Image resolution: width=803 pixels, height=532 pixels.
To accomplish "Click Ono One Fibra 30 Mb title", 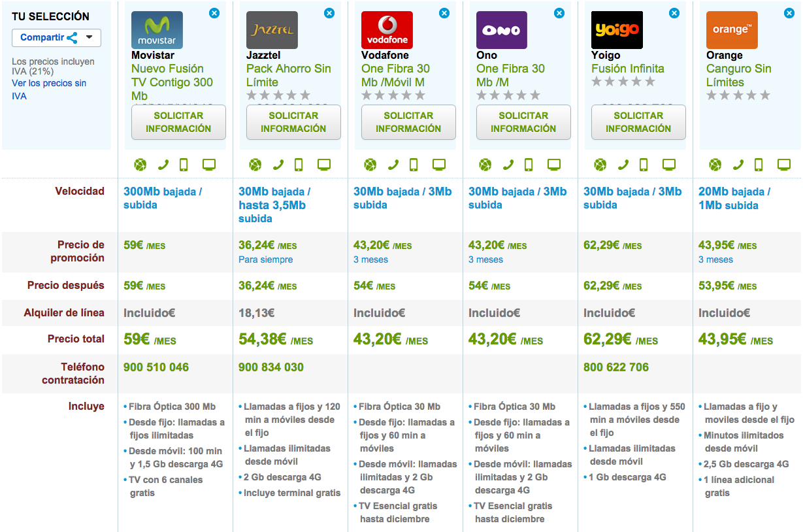I will tap(510, 75).
